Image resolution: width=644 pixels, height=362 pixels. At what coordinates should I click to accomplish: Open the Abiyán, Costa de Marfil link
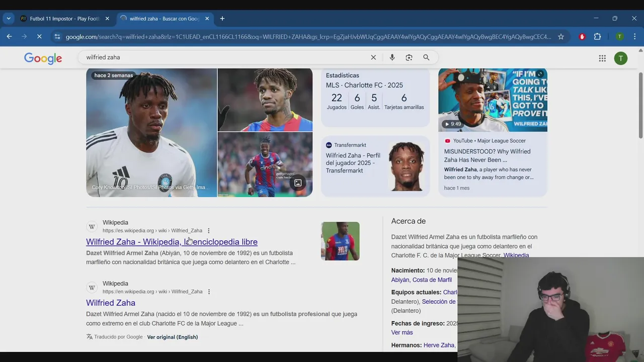[x=422, y=280]
